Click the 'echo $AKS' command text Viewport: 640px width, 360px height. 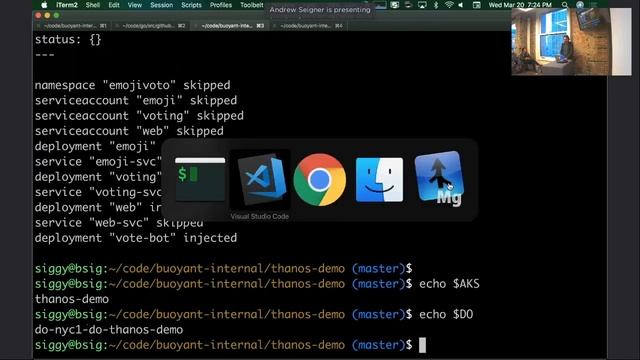[x=449, y=284]
